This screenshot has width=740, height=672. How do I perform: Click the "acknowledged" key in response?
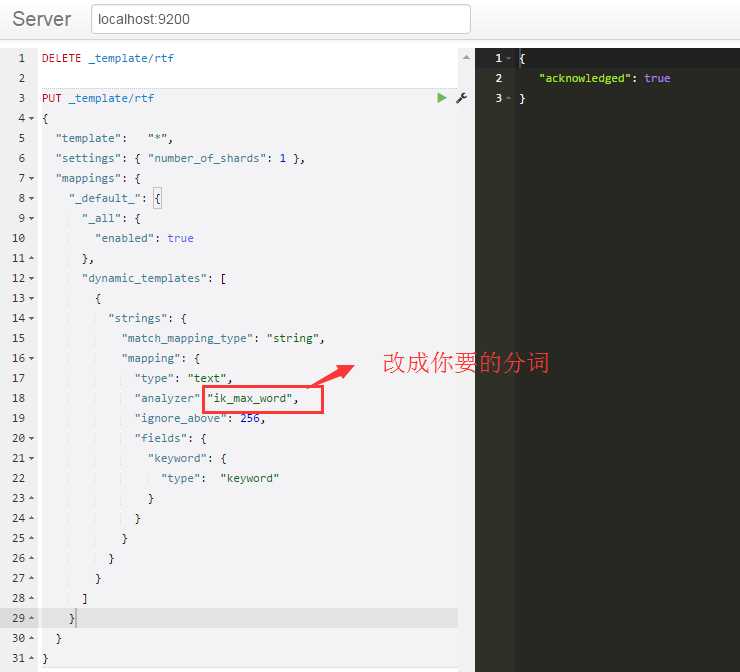coord(585,78)
